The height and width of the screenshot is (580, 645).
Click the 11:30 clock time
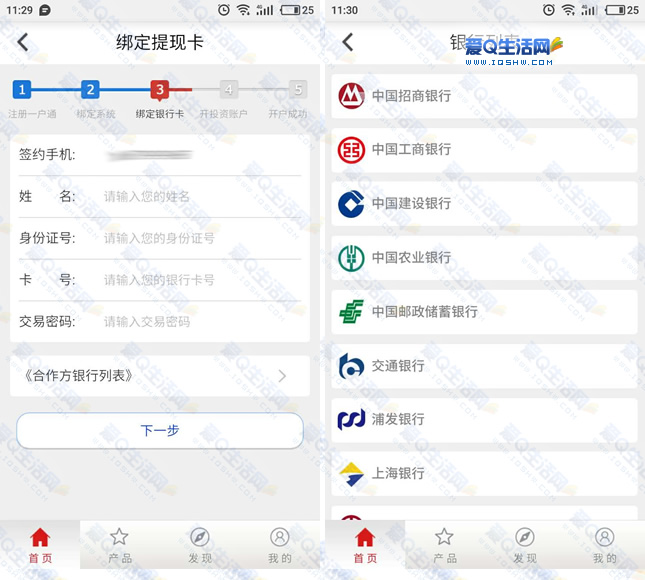344,10
